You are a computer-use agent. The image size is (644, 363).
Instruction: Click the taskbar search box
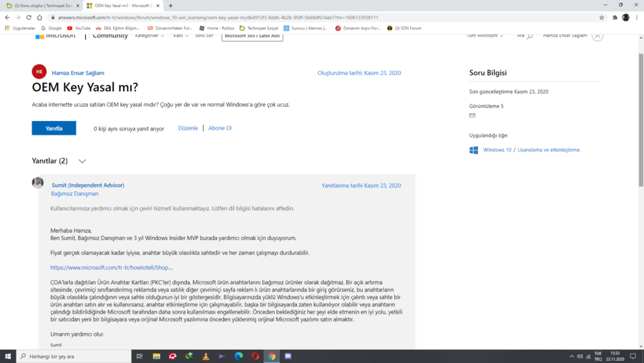[x=74, y=357]
